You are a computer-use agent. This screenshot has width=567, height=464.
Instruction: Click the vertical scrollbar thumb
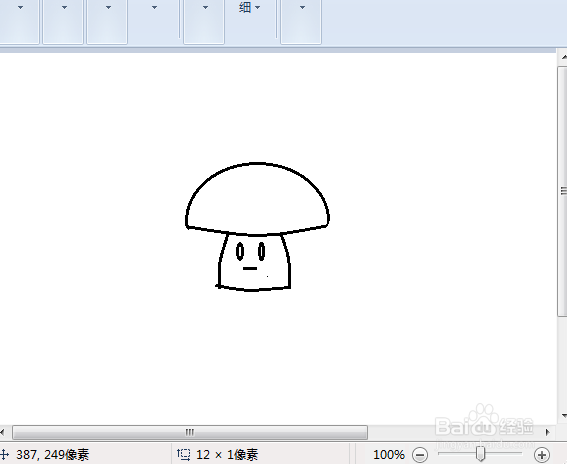tap(563, 191)
